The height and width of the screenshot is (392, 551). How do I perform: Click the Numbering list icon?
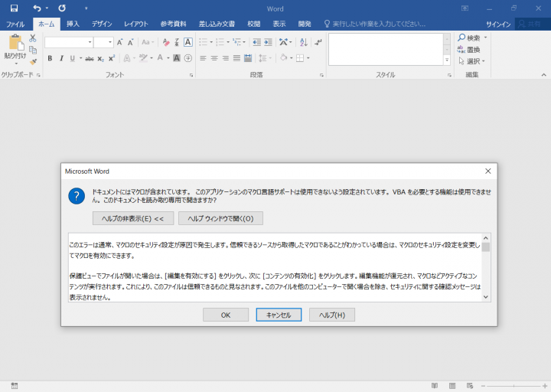pos(220,42)
